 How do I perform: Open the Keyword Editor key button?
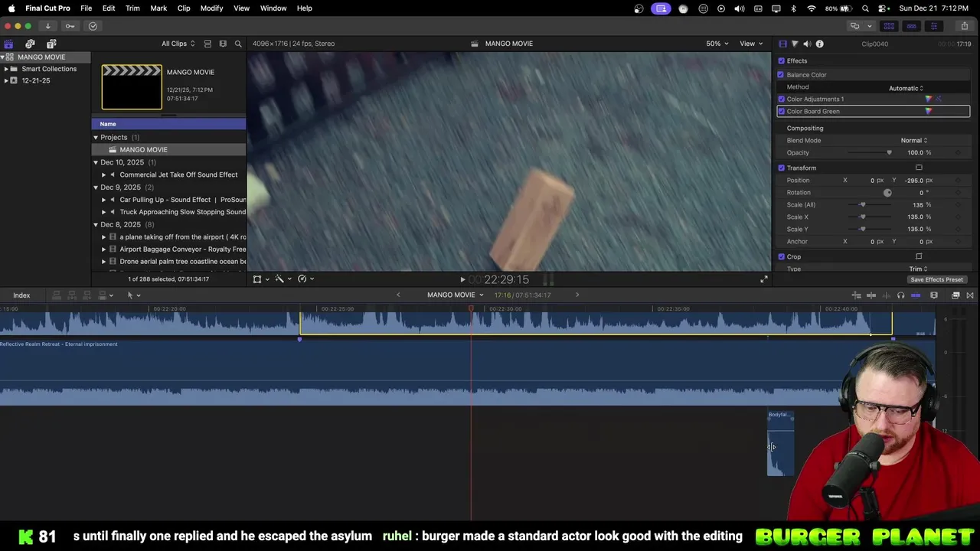tap(70, 26)
